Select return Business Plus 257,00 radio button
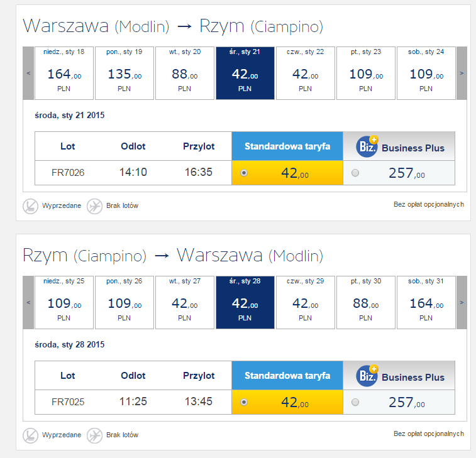Screen dimensions: 476x458 point(355,402)
